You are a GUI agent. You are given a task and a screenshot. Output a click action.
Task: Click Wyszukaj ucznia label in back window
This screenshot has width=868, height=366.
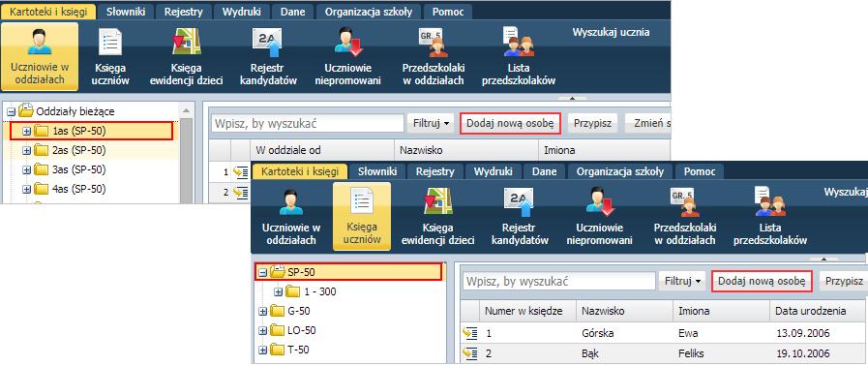pos(611,32)
